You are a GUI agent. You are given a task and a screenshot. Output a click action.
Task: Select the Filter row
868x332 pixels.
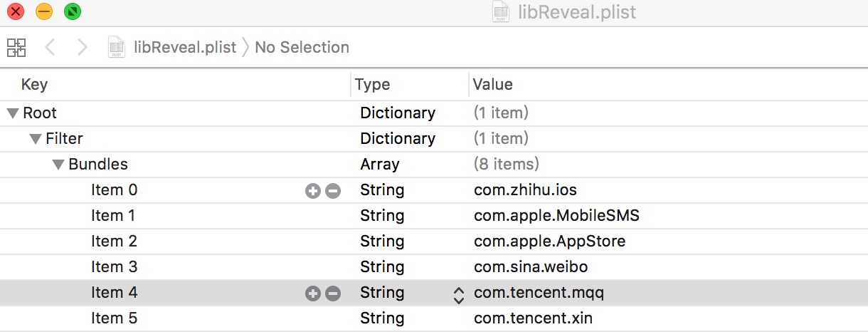[x=434, y=139]
